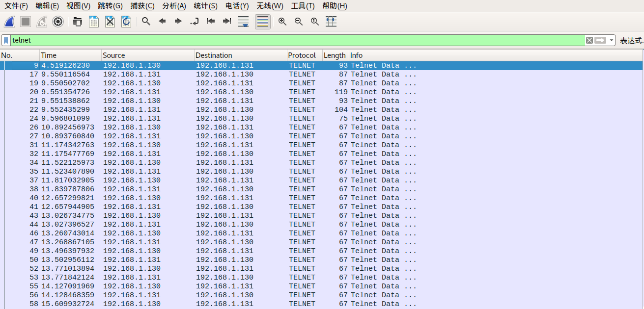Viewport: 644px width, 309px height.
Task: Restart the current capture
Action: pyautogui.click(x=42, y=22)
